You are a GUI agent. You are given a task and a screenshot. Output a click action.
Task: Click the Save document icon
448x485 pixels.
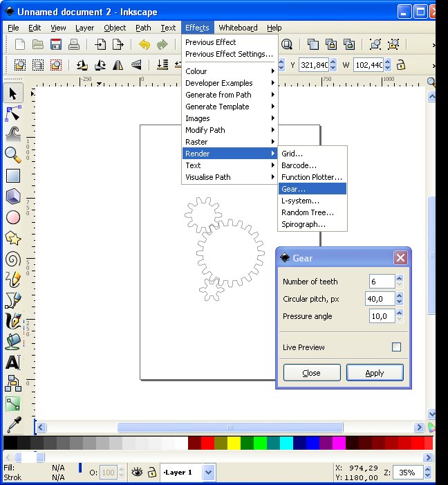(56, 44)
